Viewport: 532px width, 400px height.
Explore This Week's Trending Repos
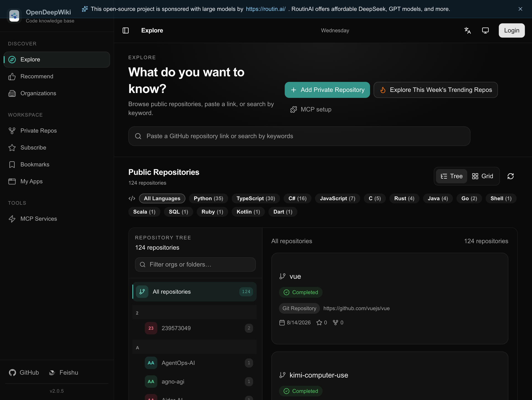click(x=436, y=90)
